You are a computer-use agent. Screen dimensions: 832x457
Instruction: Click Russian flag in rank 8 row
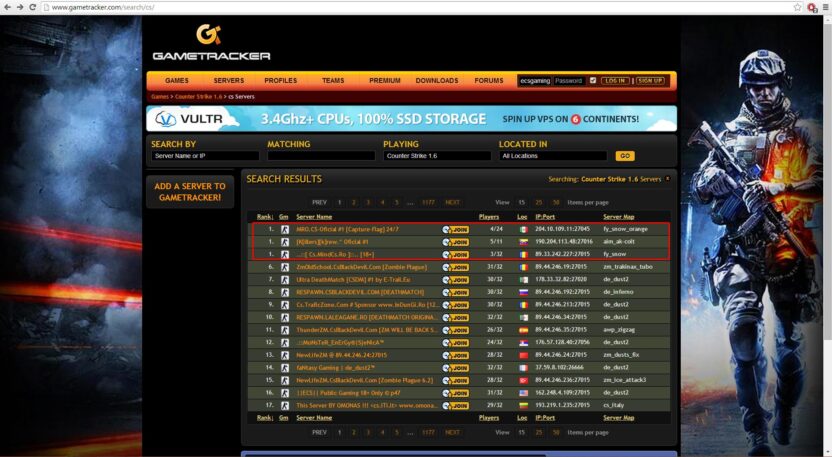[523, 292]
